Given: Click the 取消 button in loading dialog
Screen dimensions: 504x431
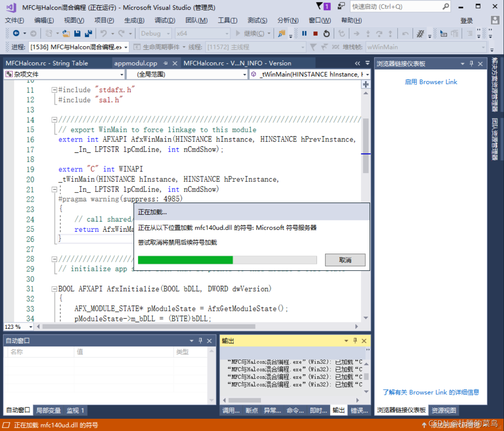Looking at the screenshot, I should 345,260.
